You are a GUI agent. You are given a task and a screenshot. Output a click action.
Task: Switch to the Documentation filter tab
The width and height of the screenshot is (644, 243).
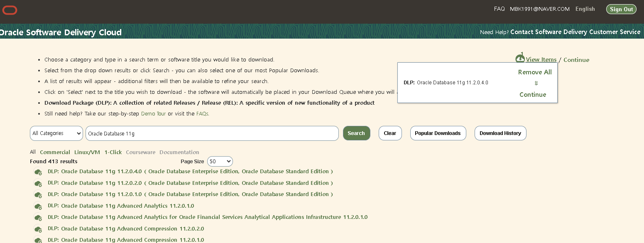(x=179, y=152)
